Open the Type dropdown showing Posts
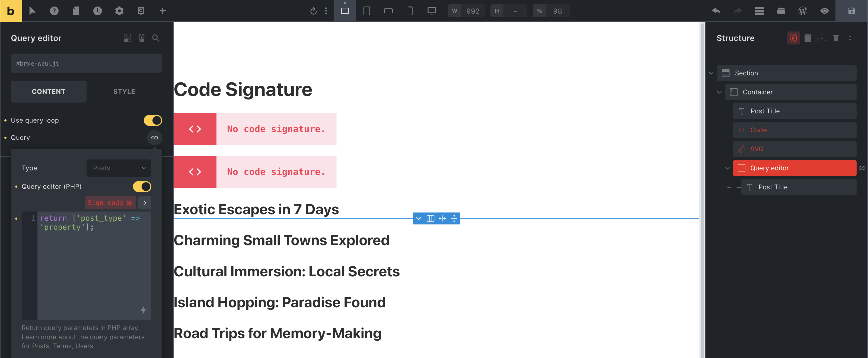868x358 pixels. 119,168
